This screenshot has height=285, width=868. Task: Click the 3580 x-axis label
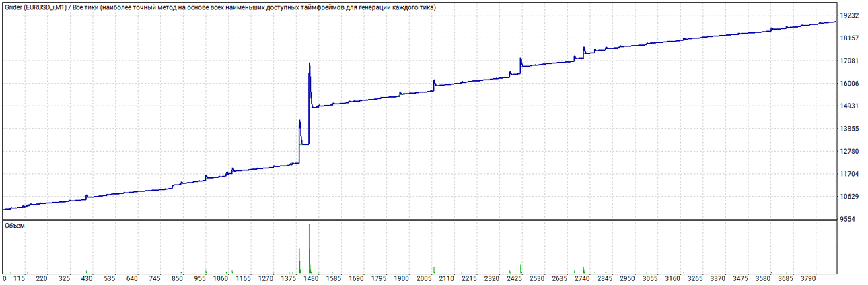click(x=763, y=278)
